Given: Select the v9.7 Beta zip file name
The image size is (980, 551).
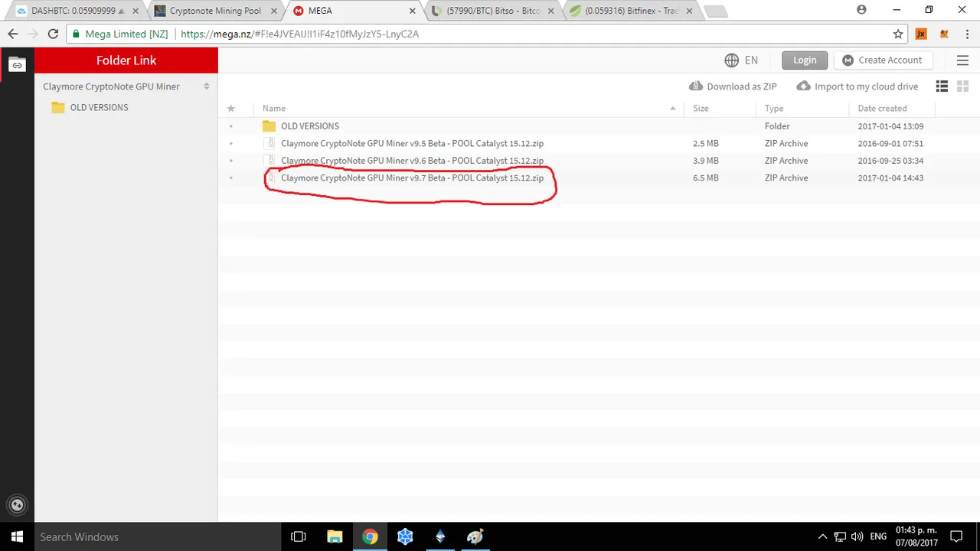Looking at the screenshot, I should click(x=412, y=178).
